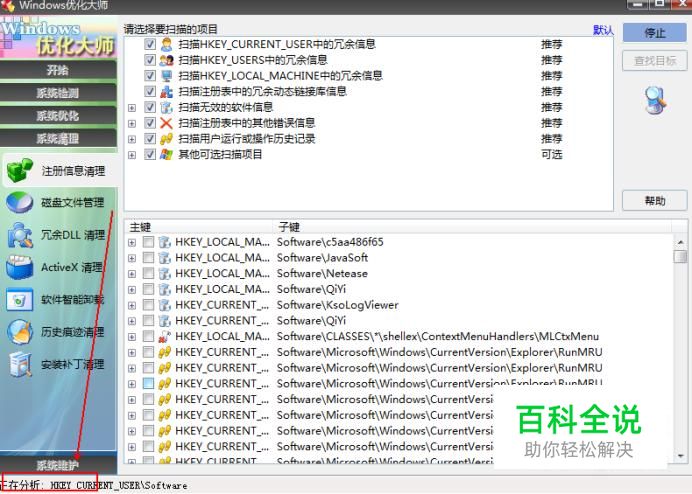Select the Software\KsoLogViewer subkey text

point(338,305)
